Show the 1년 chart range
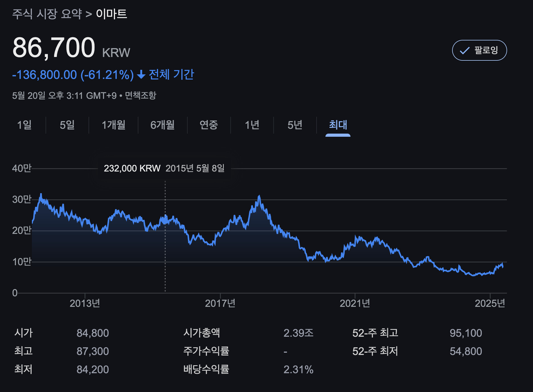 [x=252, y=125]
